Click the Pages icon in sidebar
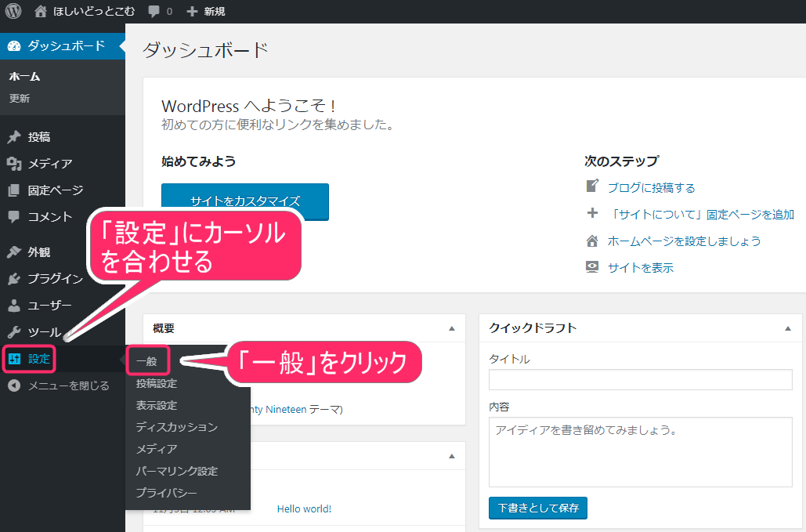 14,190
